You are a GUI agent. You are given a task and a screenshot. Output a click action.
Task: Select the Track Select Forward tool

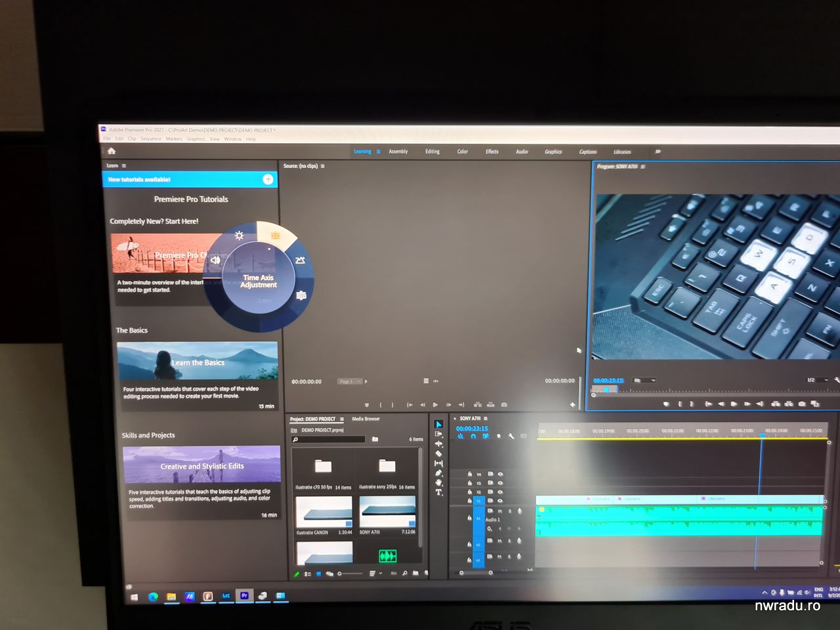click(438, 434)
